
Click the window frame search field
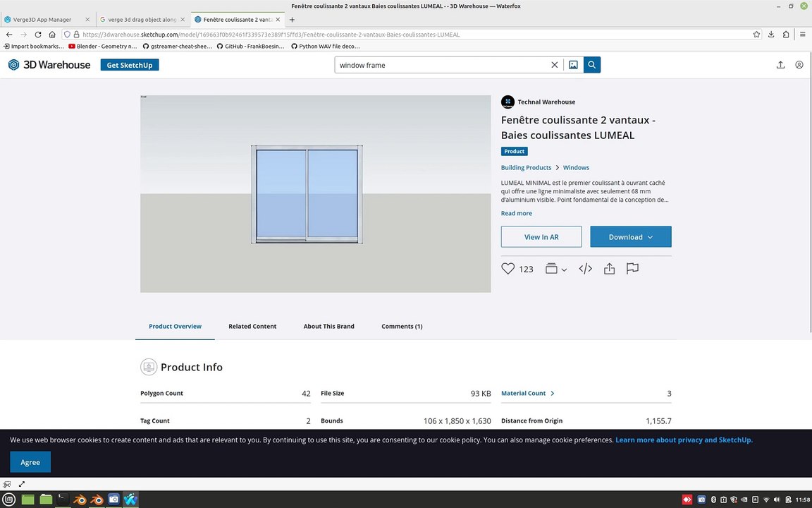click(x=441, y=65)
